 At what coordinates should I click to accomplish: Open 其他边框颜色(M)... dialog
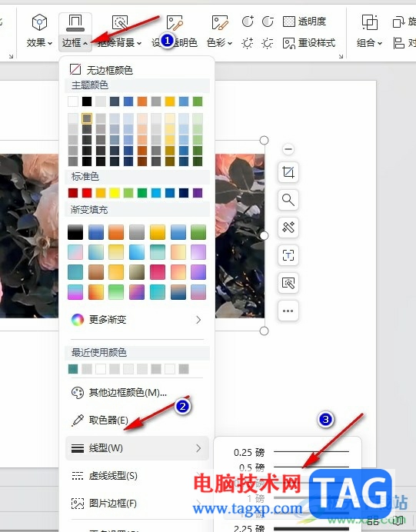click(x=137, y=393)
